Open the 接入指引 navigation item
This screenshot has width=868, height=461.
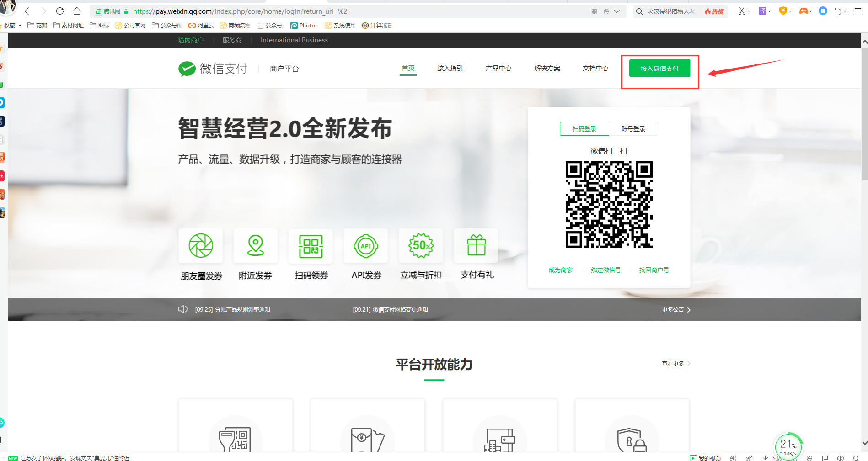[x=450, y=68]
